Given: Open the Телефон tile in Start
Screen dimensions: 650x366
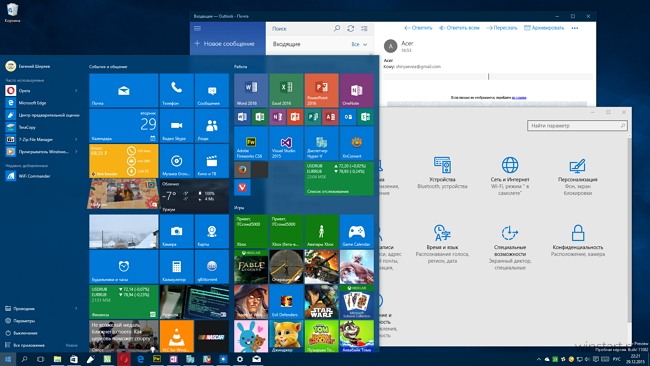Looking at the screenshot, I should (177, 90).
